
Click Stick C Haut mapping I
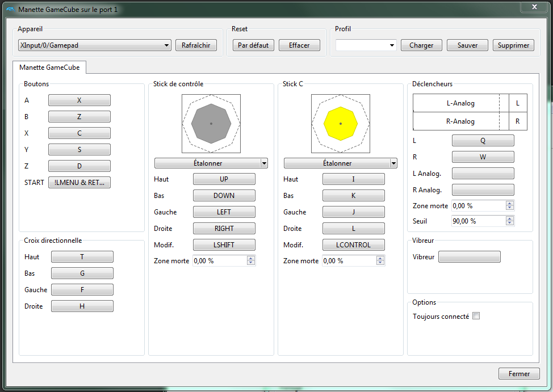click(x=353, y=179)
